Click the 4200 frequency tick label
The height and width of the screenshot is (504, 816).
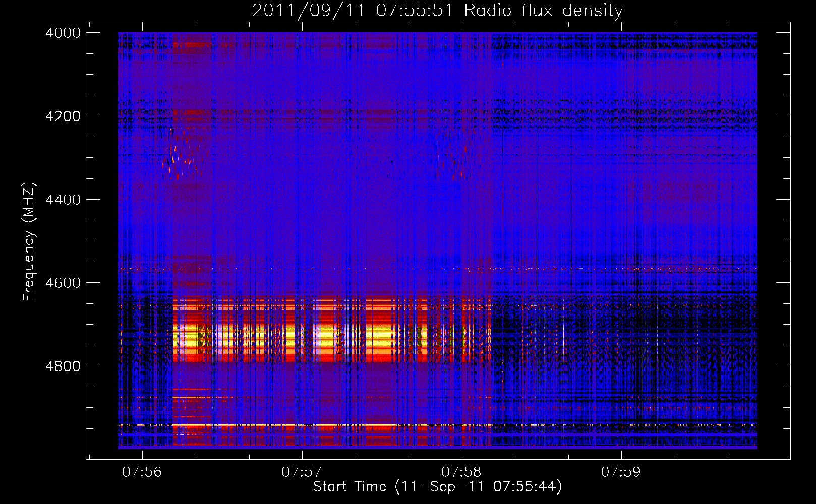click(63, 116)
